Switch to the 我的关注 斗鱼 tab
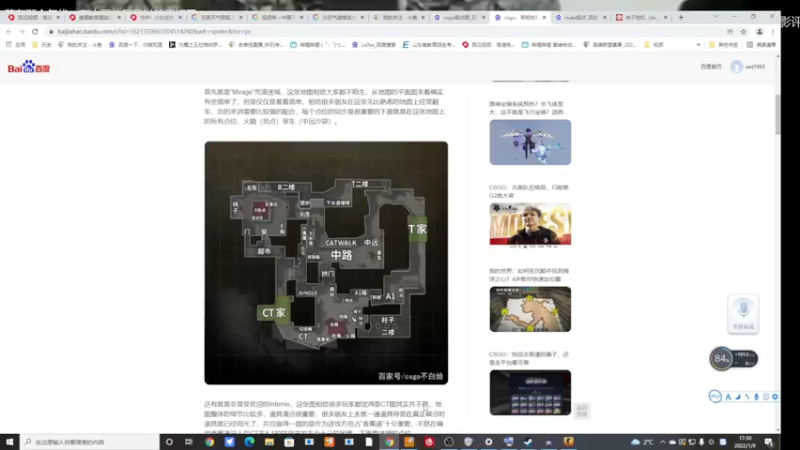Screen dimensions: 800x450 pos(398,17)
